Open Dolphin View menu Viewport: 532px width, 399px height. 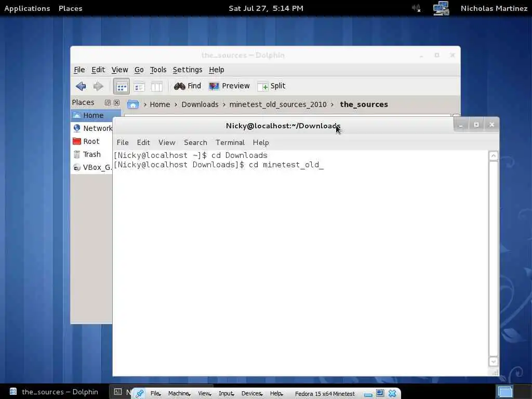click(120, 70)
